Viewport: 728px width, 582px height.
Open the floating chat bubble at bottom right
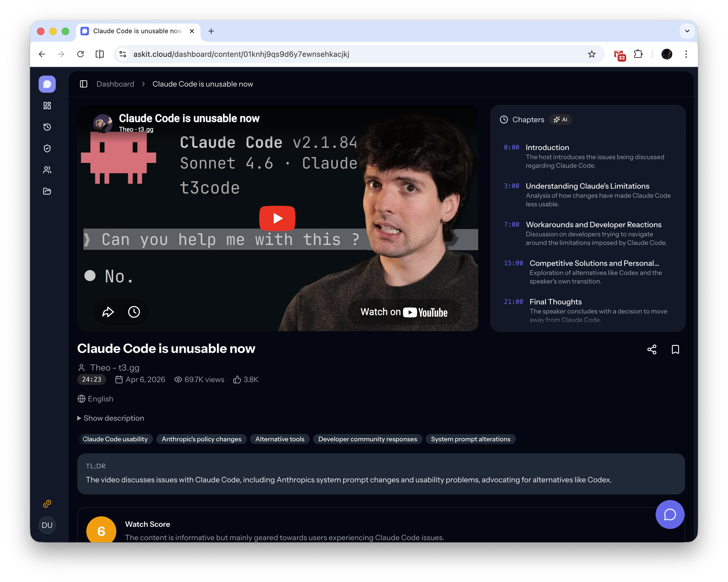pos(670,514)
